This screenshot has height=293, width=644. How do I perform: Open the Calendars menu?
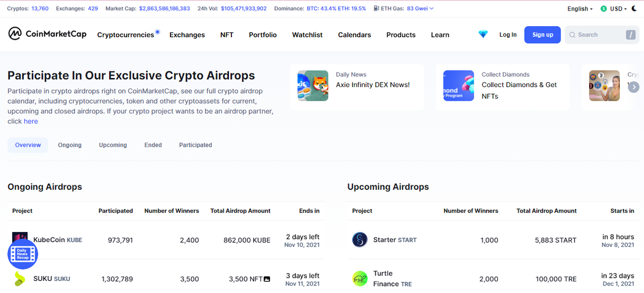pos(355,35)
